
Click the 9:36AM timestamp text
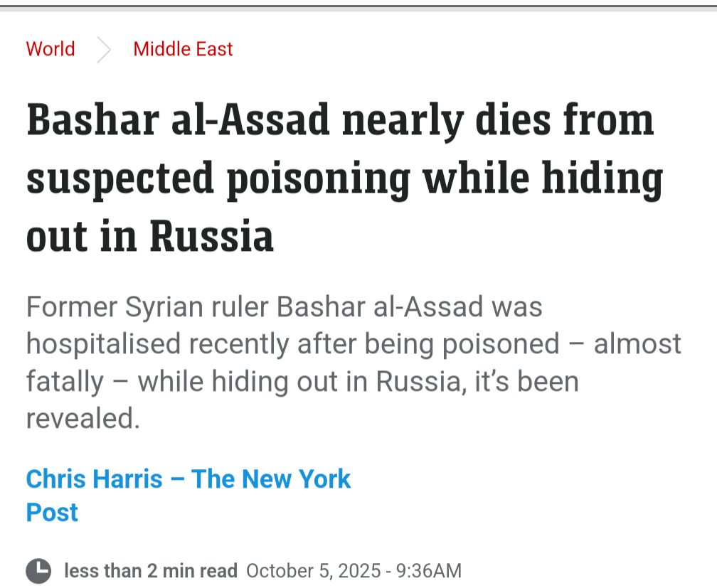click(428, 571)
